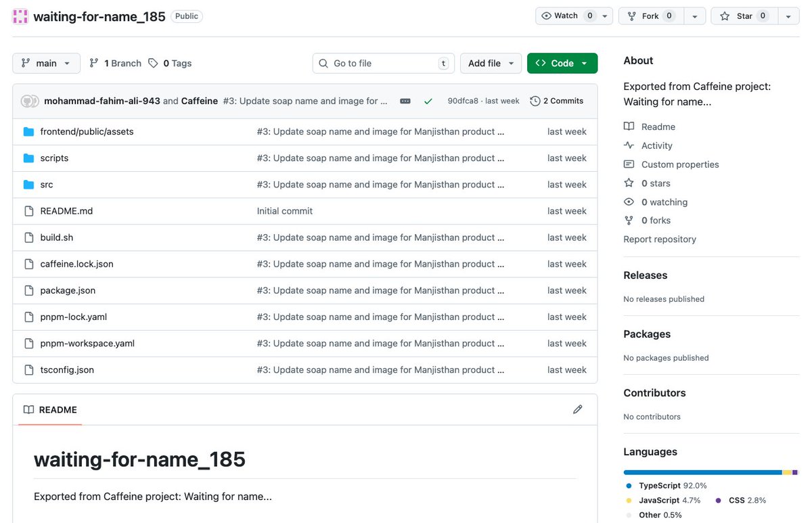812x523 pixels.
Task: Open the pnpm-lock.yaml file
Action: pos(74,316)
